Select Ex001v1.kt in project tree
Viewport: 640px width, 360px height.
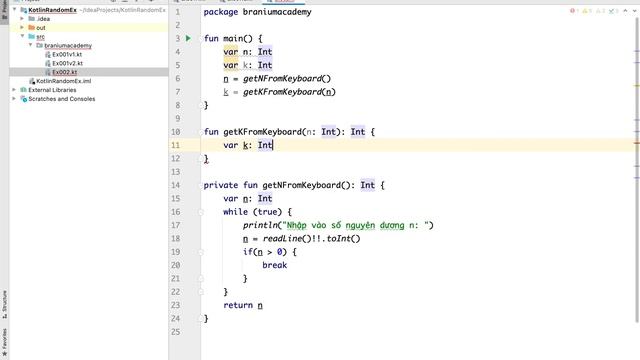[x=67, y=54]
